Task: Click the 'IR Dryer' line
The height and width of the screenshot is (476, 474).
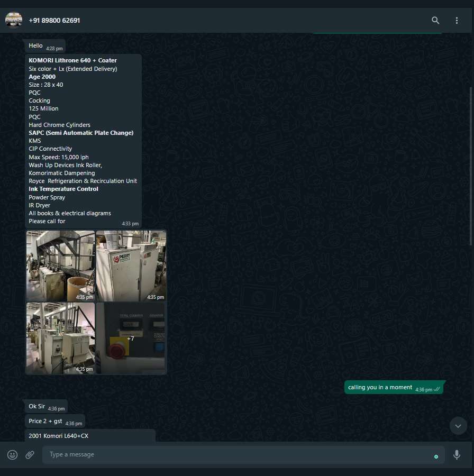Action: (39, 205)
